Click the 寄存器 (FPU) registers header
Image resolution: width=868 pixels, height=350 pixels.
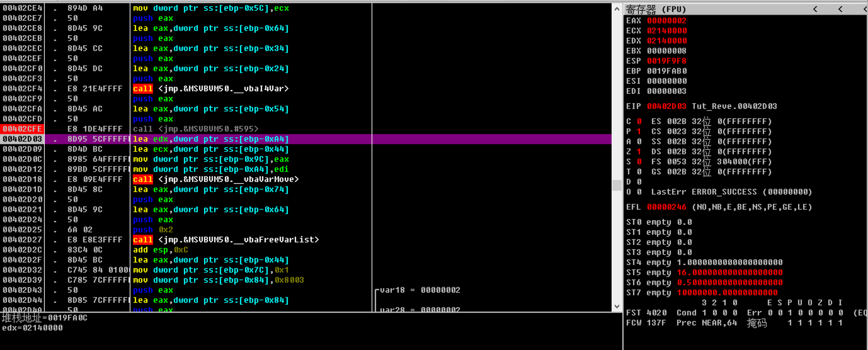(x=656, y=9)
